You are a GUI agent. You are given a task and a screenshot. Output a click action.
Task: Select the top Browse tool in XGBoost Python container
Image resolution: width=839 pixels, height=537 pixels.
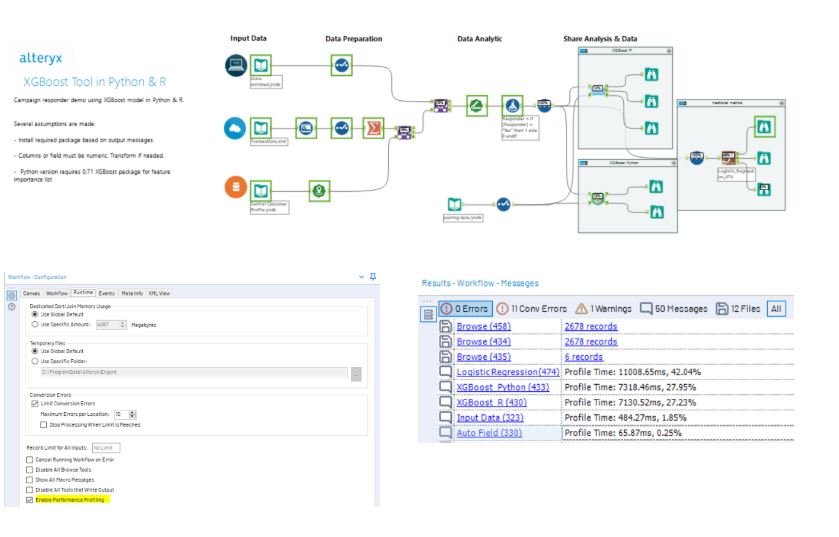tap(656, 187)
